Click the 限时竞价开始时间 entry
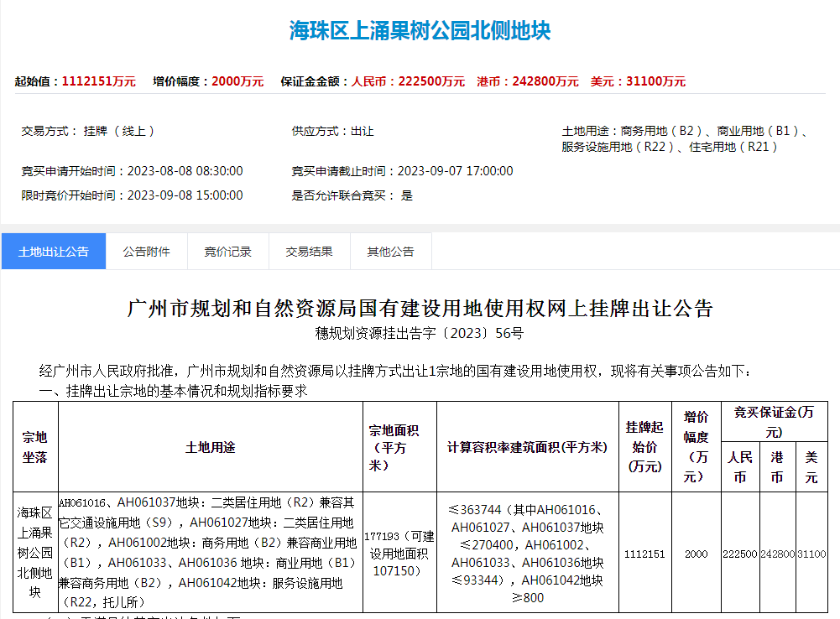The image size is (840, 619). click(130, 195)
